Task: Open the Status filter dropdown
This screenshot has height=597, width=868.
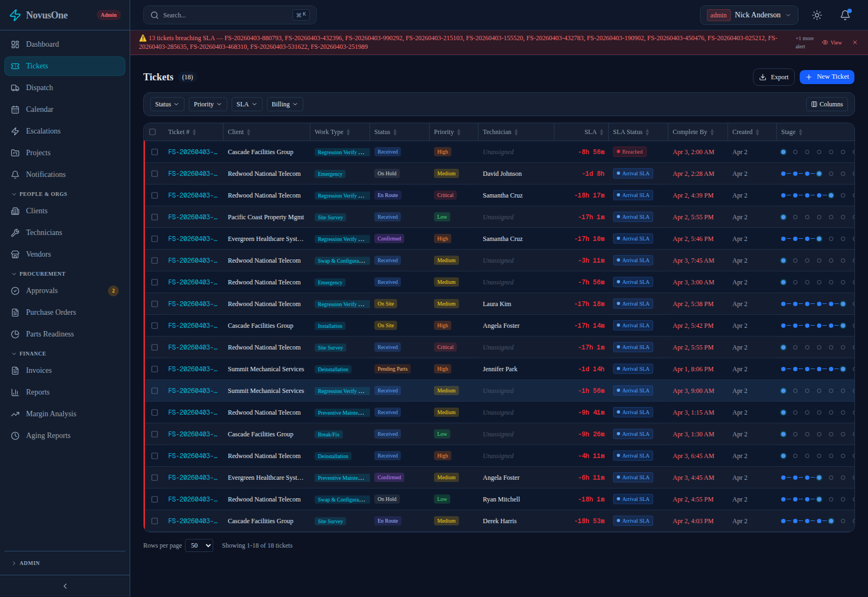Action: [167, 104]
